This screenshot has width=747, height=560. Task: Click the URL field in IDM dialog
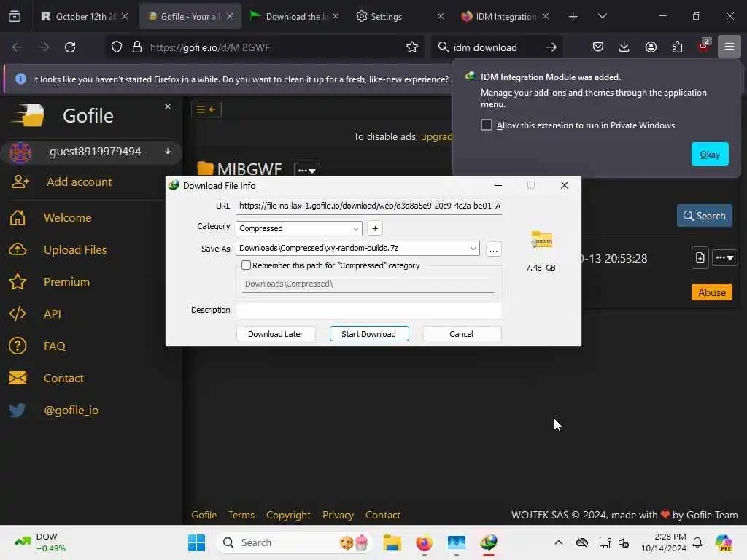pos(368,206)
